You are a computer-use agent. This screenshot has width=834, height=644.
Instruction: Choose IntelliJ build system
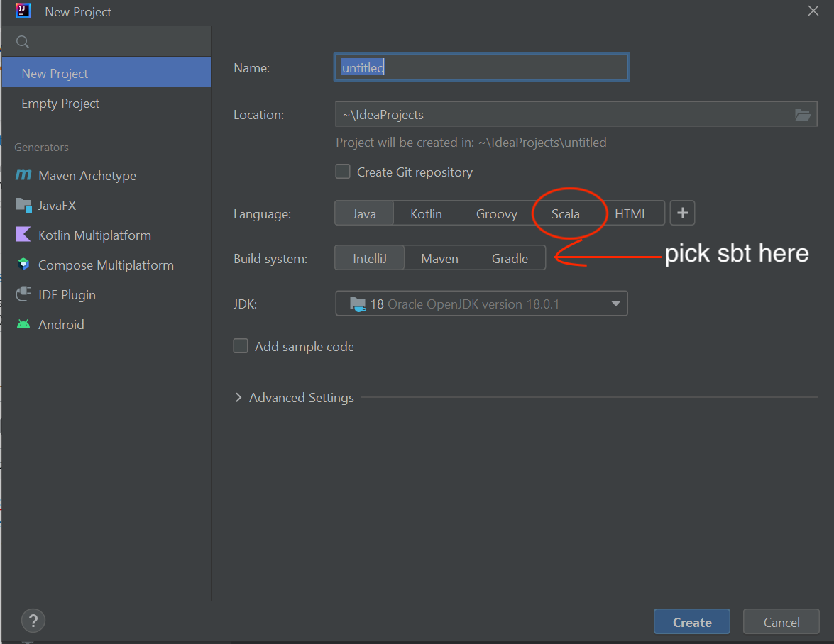[x=370, y=258]
